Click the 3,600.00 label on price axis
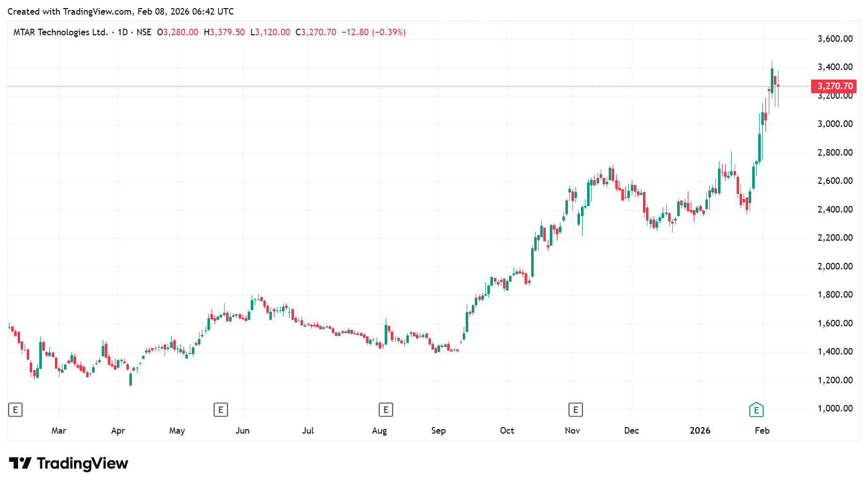868x486 pixels. (x=835, y=39)
